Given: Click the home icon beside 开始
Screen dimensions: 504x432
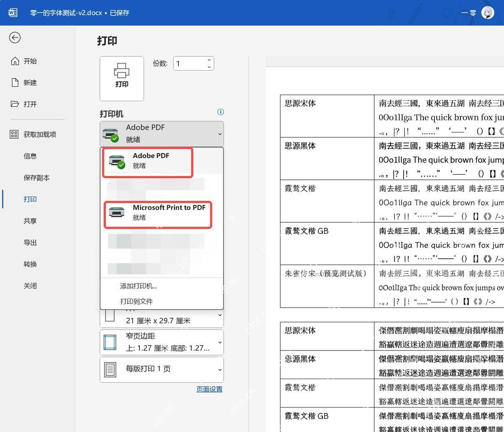Looking at the screenshot, I should pyautogui.click(x=15, y=61).
